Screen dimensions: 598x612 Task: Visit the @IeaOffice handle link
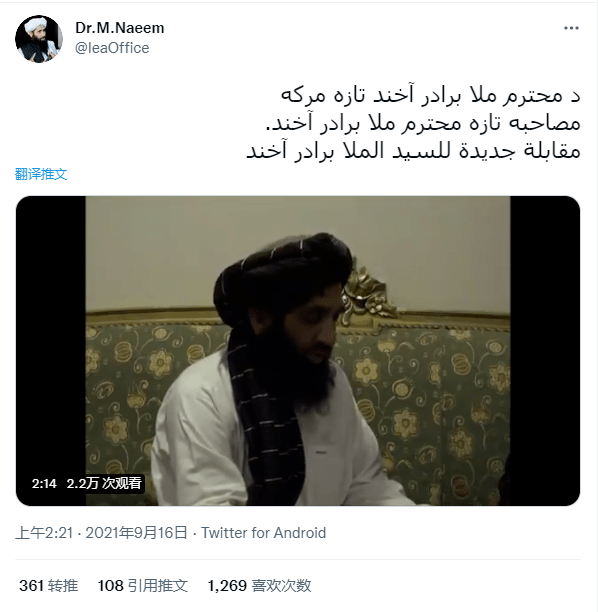(112, 48)
